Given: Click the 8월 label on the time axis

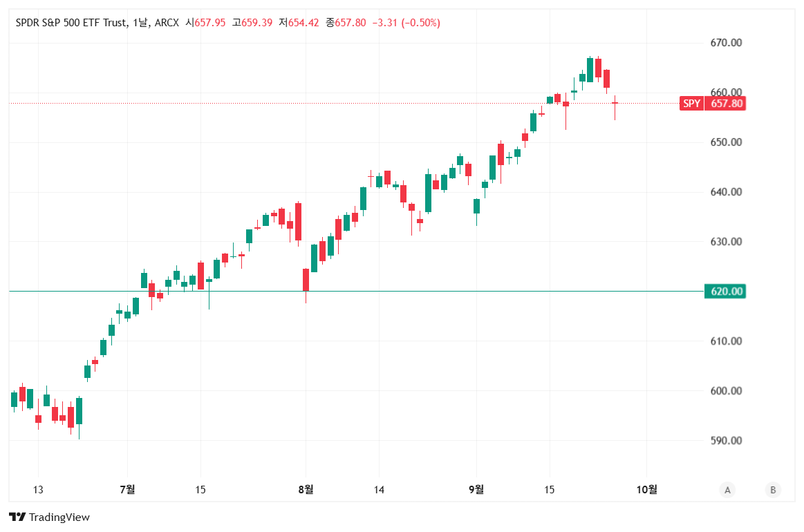Looking at the screenshot, I should tap(306, 490).
